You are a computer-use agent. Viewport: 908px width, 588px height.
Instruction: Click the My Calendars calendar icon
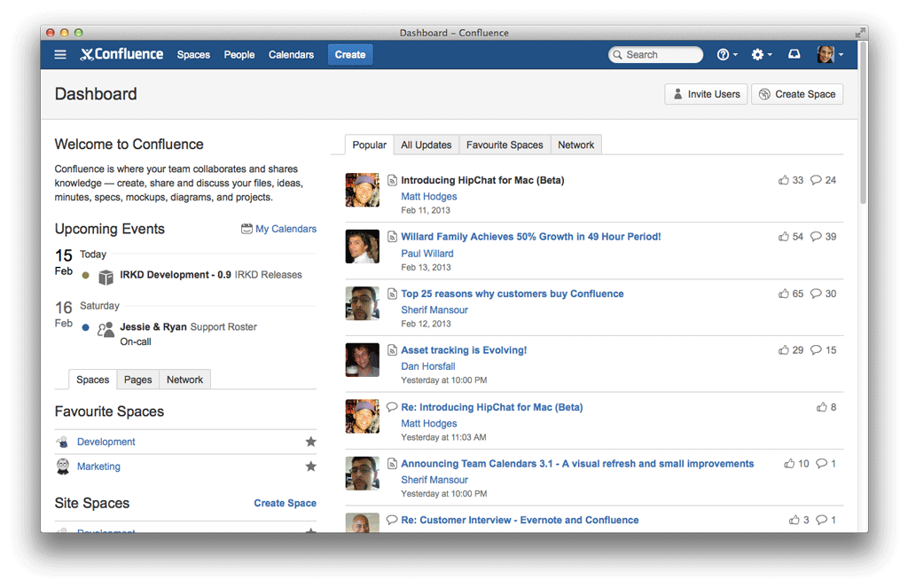tap(247, 229)
